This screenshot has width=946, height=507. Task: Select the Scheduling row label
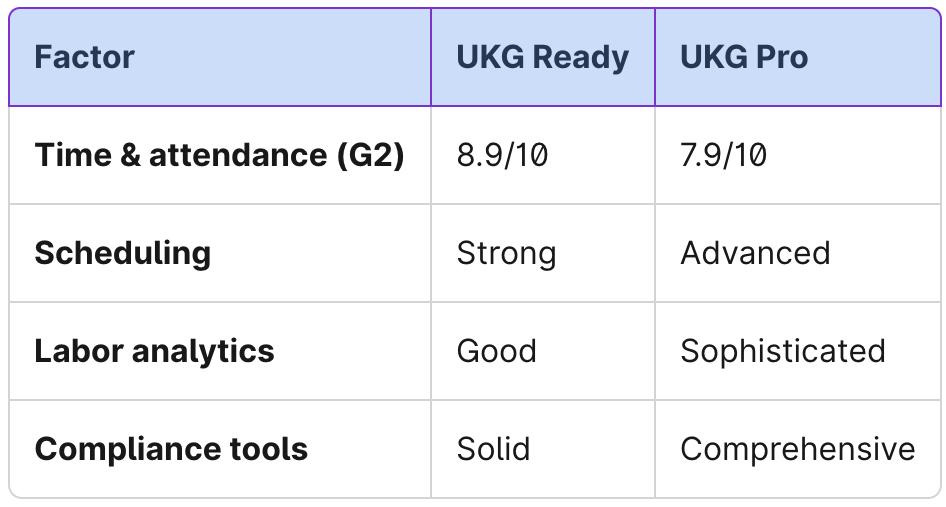click(x=122, y=253)
